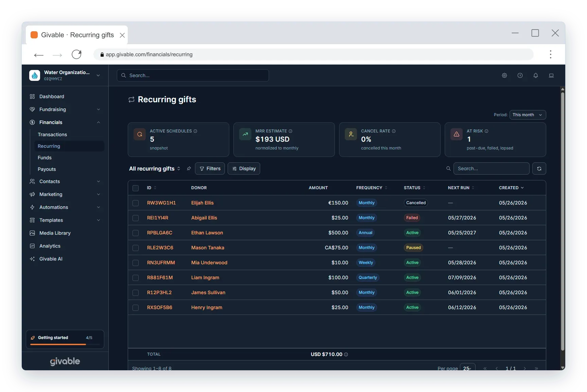
Task: Open Analytics in sidebar
Action: [65, 246]
